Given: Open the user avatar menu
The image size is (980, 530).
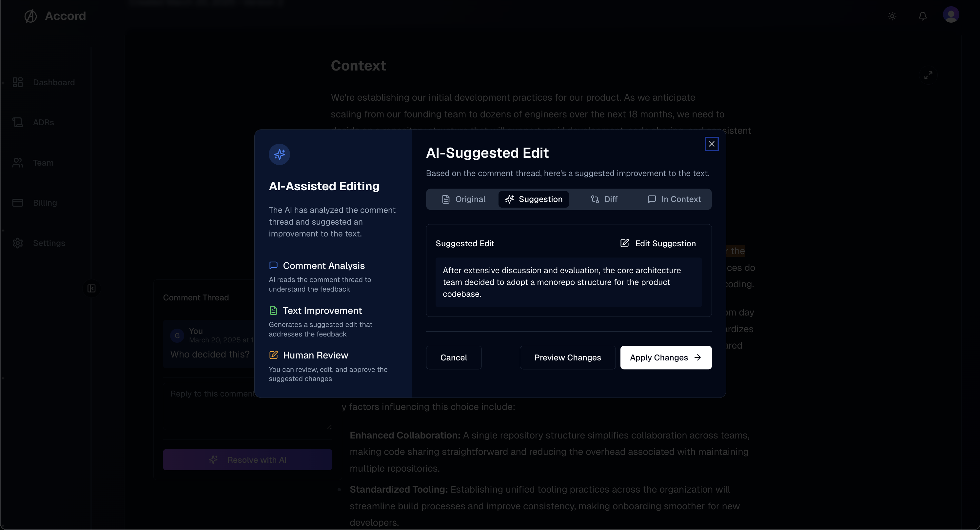Looking at the screenshot, I should [x=951, y=15].
